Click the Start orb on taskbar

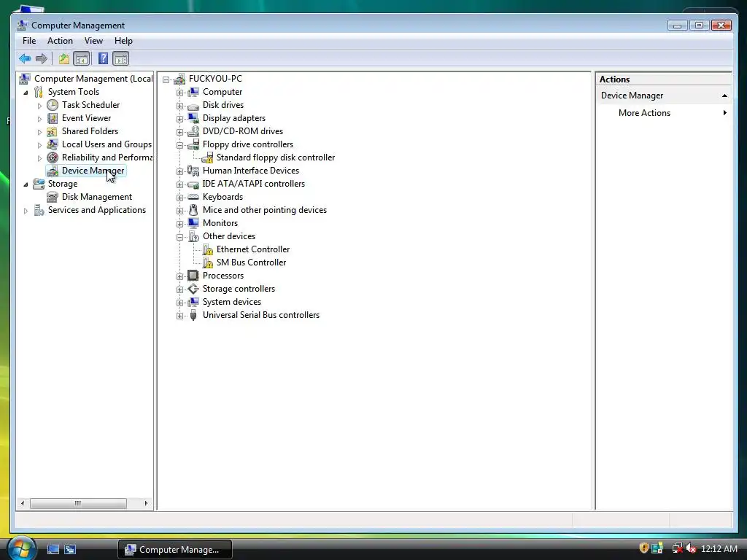click(21, 548)
